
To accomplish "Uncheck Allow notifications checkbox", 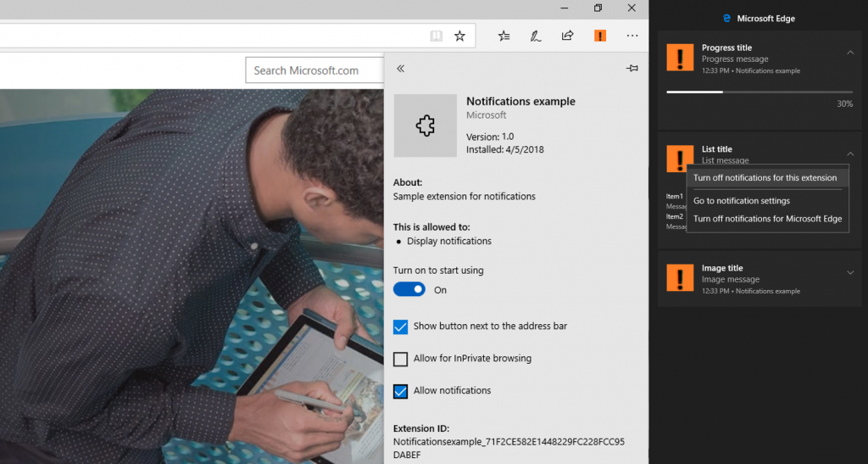I will pos(400,391).
